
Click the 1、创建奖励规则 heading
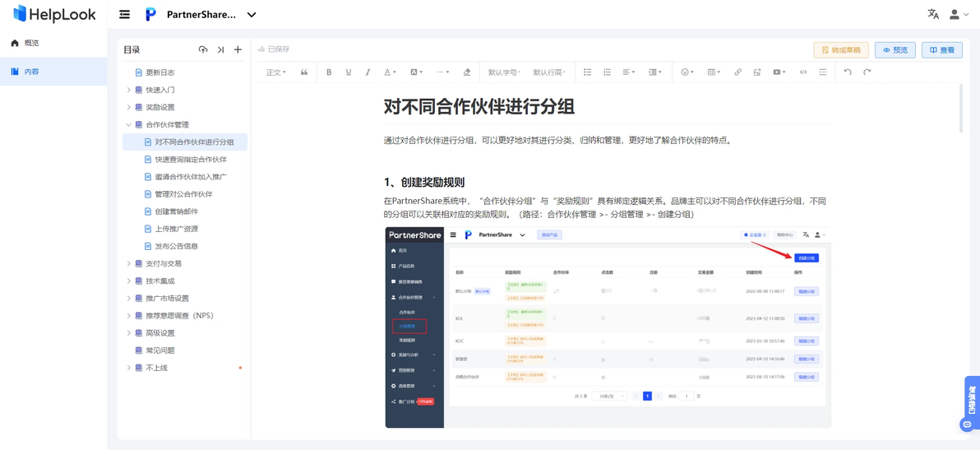point(424,183)
